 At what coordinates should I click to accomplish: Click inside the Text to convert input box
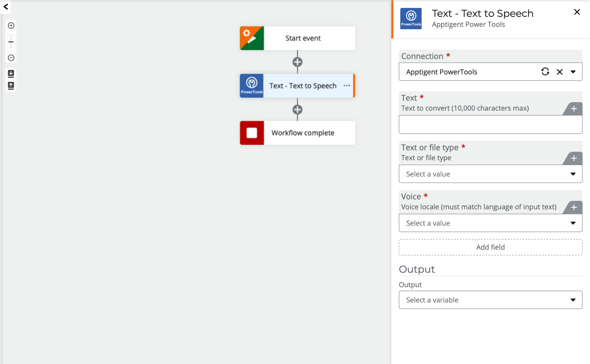point(490,124)
